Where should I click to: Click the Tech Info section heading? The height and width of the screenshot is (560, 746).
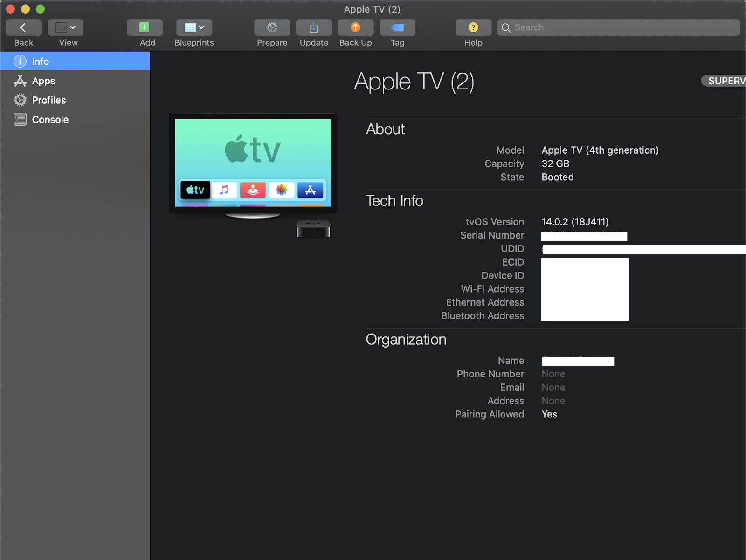(394, 201)
